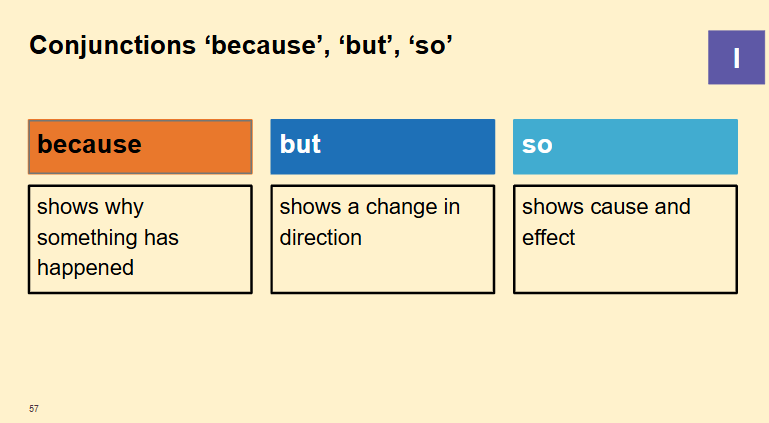Click the purple 'I' square icon
Screen dimensions: 769x423
(736, 57)
